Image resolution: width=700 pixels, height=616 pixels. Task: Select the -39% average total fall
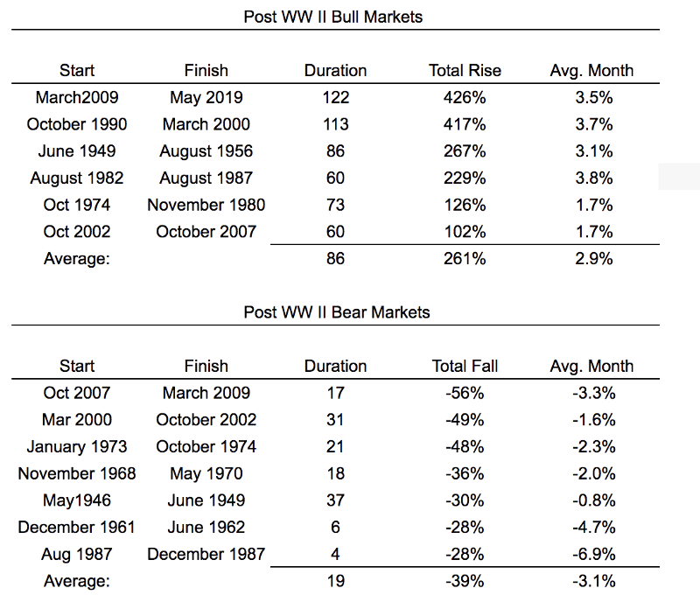pos(465,581)
